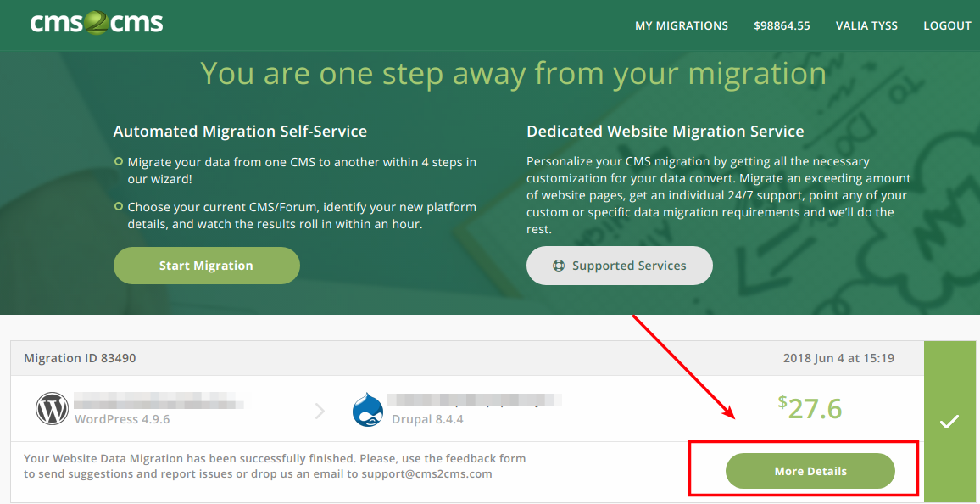Open My Migrations page
Image resolution: width=980 pixels, height=504 pixels.
tap(682, 25)
